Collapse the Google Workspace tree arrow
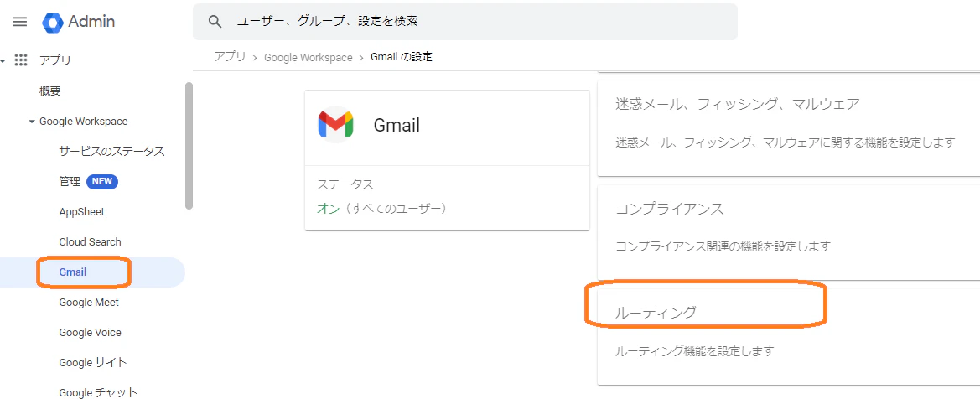 coord(32,122)
